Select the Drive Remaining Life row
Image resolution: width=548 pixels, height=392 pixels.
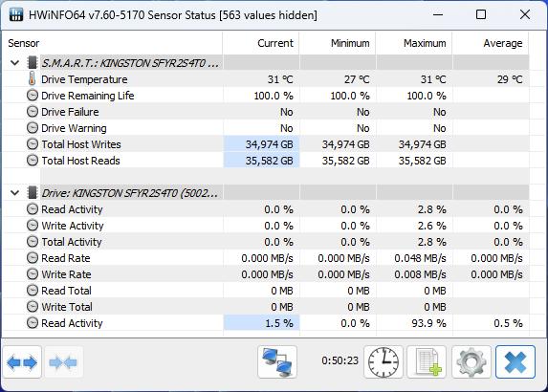pos(266,96)
